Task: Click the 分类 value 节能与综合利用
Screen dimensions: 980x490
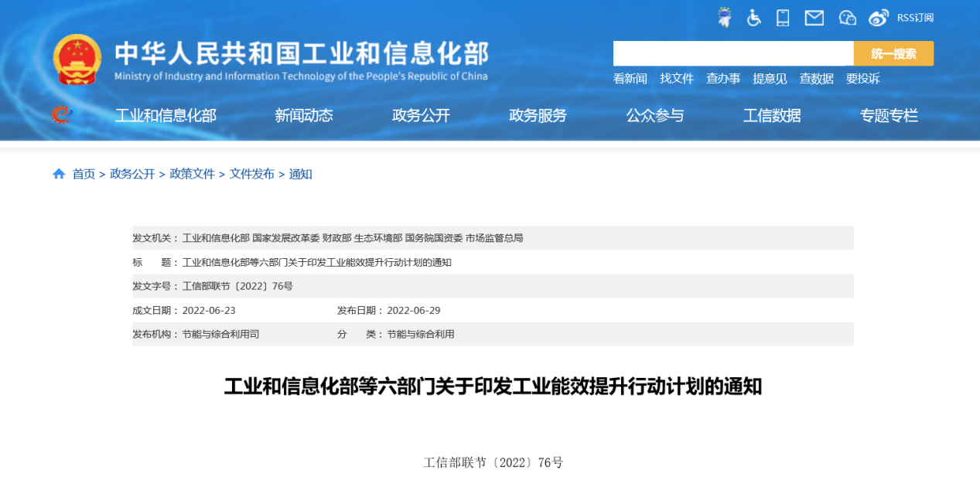Action: pos(420,335)
